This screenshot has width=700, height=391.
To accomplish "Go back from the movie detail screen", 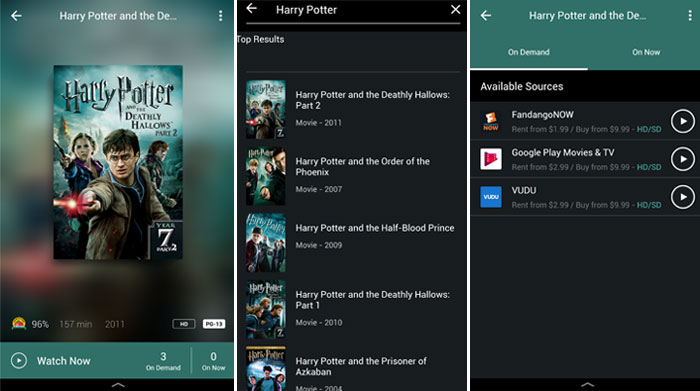I will pos(17,16).
